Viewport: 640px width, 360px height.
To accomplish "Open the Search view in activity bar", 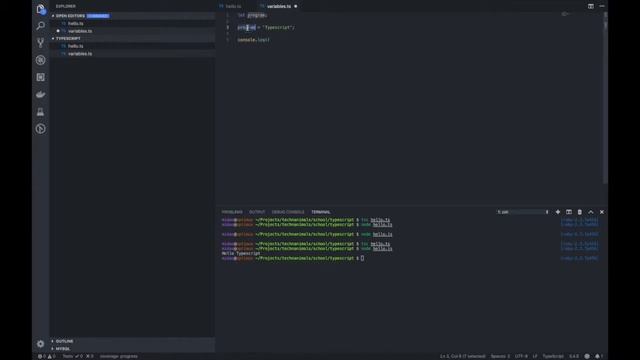I will [40, 26].
